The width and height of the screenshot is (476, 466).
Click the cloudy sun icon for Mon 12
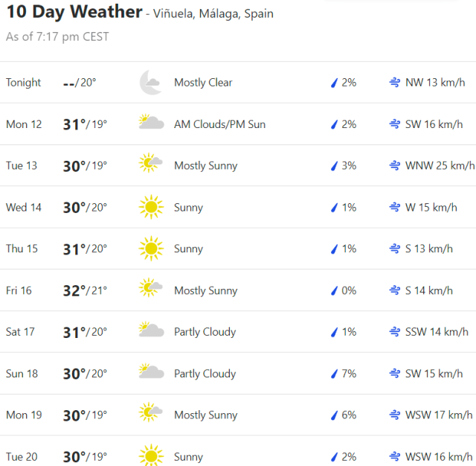point(151,124)
